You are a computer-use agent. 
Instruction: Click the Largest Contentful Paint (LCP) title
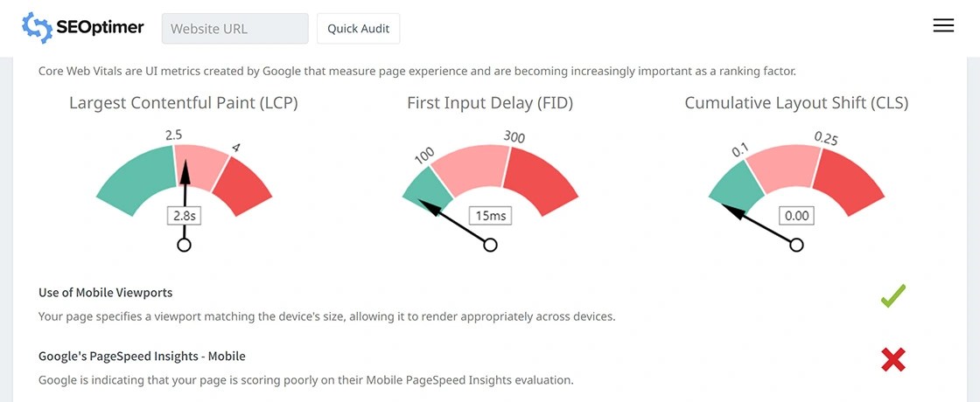pos(184,103)
